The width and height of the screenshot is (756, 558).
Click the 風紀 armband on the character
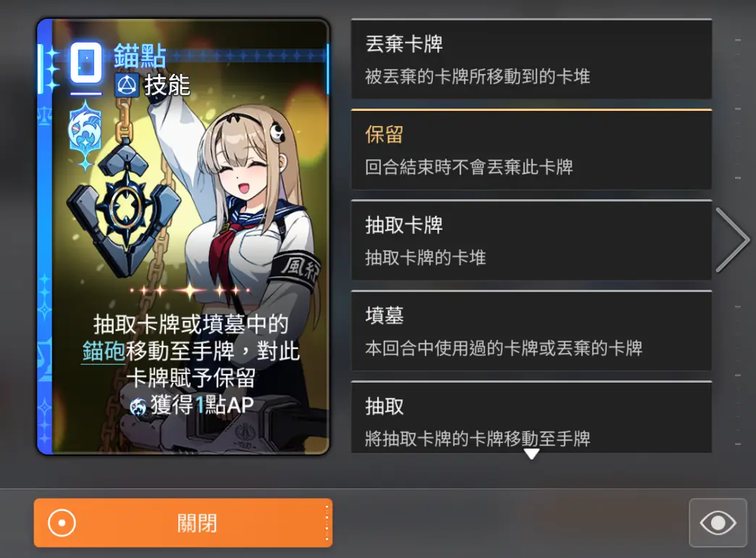click(x=295, y=268)
